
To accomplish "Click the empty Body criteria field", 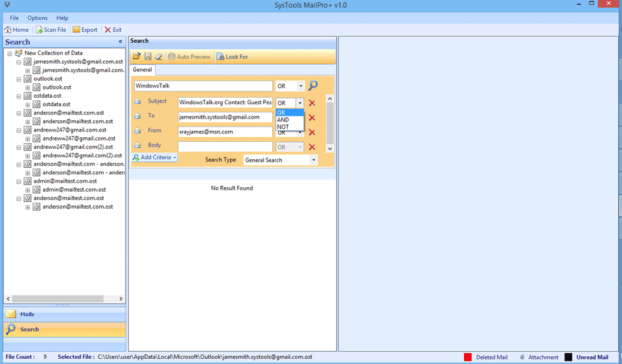I will [225, 146].
